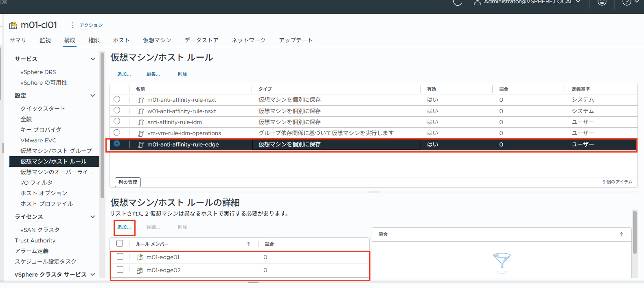Click the sidebar vertical scrollbar
The width and height of the screenshot is (644, 288).
pos(102,125)
